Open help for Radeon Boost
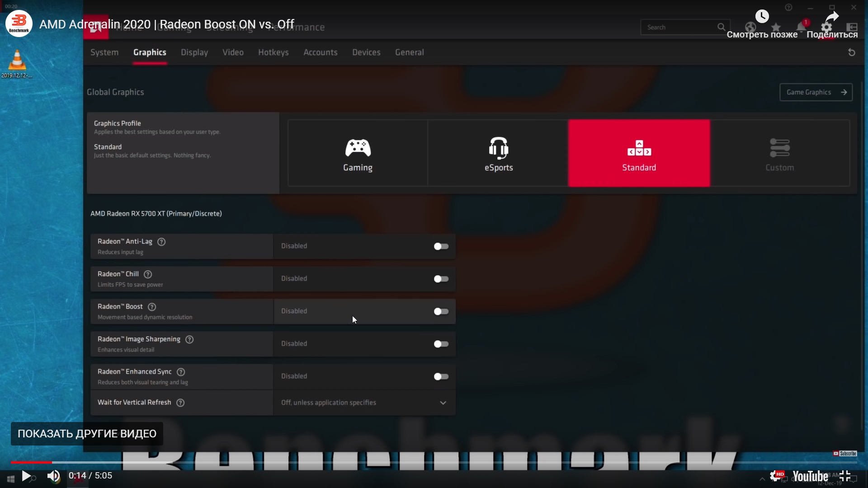This screenshot has width=868, height=488. click(x=152, y=307)
